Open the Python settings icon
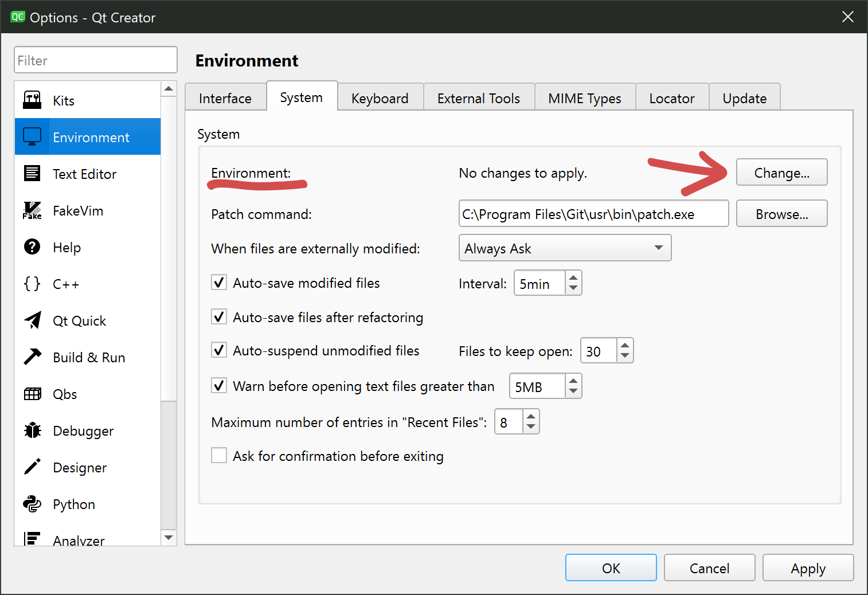 32,504
